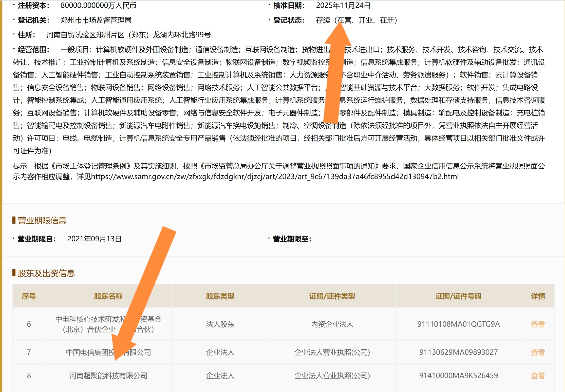Click 查看 link for shareholder row 6

(x=538, y=324)
